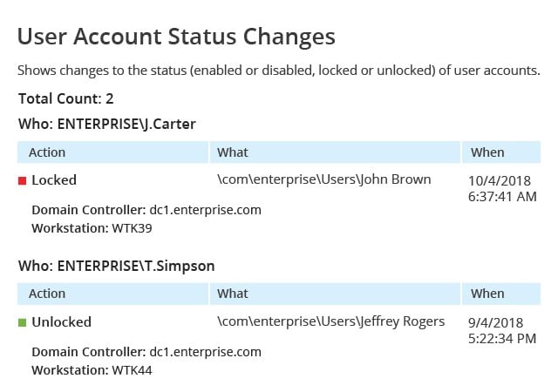Click the Action header in J.Carter table
The height and width of the screenshot is (392, 558).
click(x=112, y=152)
